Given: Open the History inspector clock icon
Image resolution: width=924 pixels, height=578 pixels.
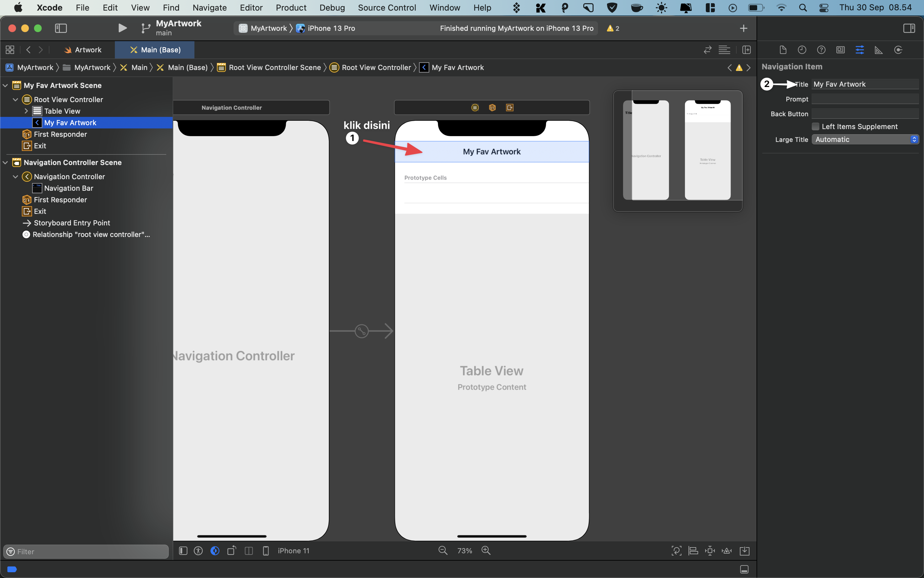Looking at the screenshot, I should (x=802, y=50).
